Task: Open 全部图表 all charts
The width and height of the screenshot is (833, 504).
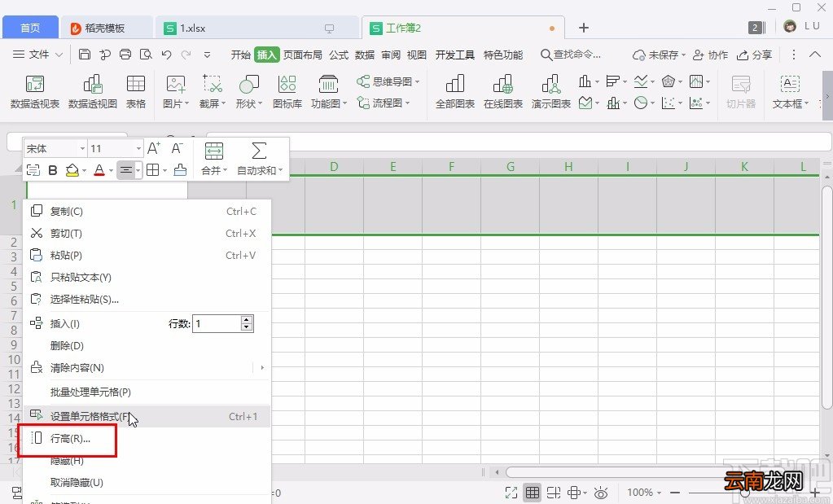Action: pos(454,91)
